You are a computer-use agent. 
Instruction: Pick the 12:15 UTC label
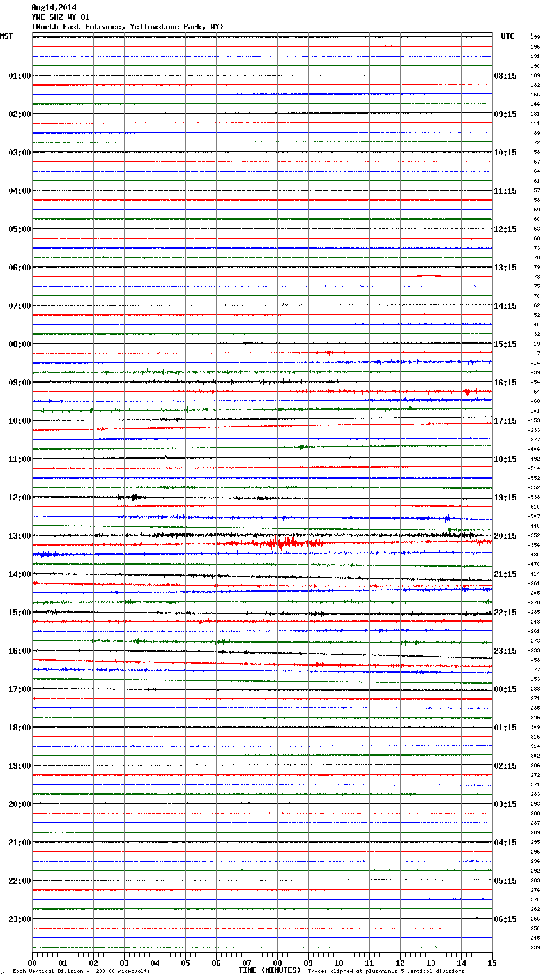pyautogui.click(x=505, y=229)
